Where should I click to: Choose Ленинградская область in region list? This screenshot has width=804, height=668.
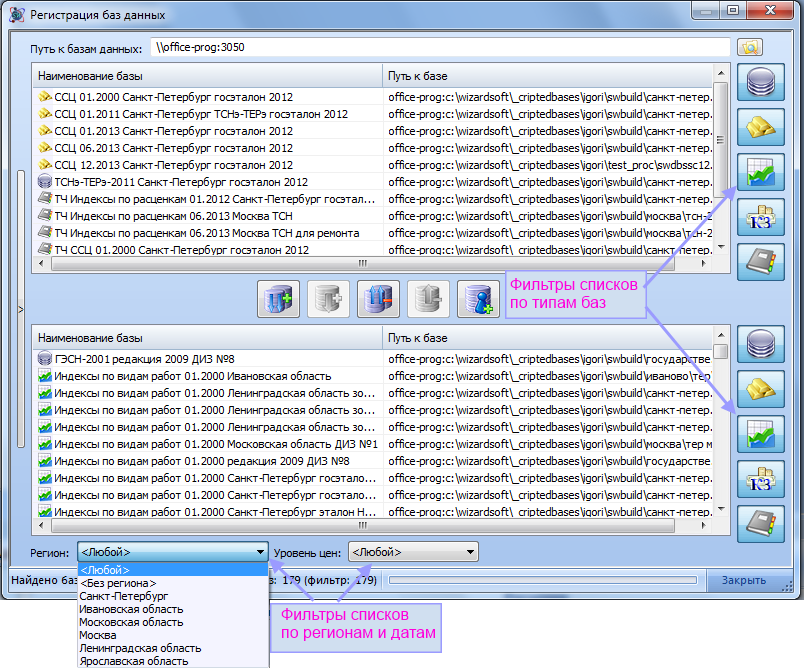coord(173,648)
